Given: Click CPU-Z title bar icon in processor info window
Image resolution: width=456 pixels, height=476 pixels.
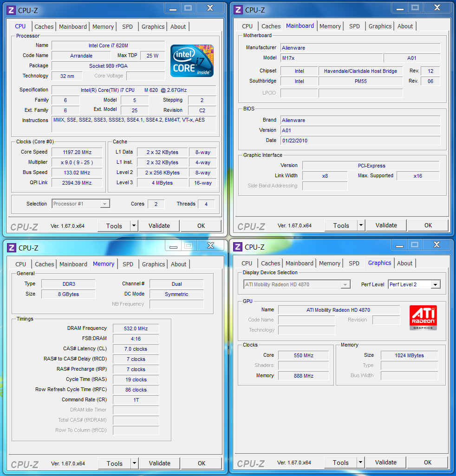Looking at the screenshot, I should point(11,10).
